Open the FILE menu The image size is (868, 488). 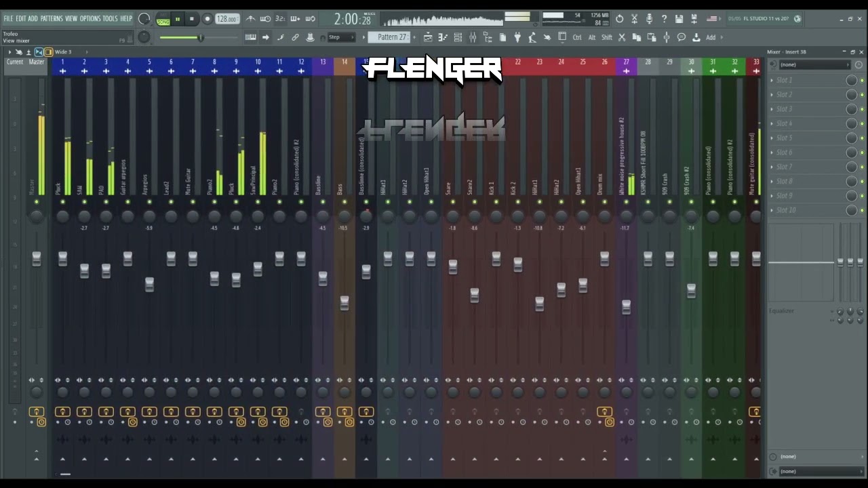pos(8,18)
